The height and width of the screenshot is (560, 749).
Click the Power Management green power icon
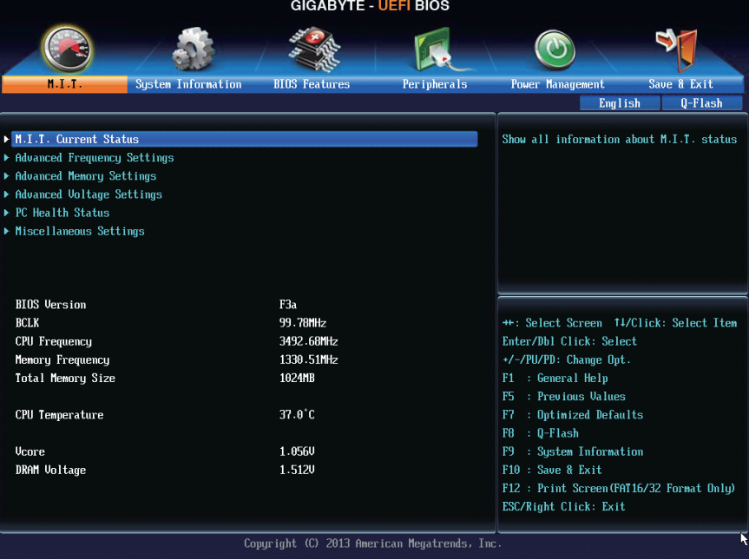click(555, 49)
